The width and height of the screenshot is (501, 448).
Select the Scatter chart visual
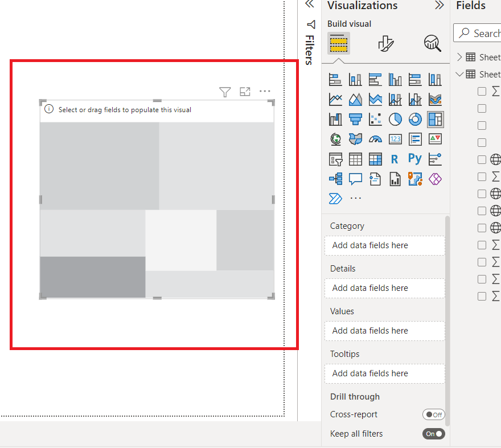tap(375, 119)
